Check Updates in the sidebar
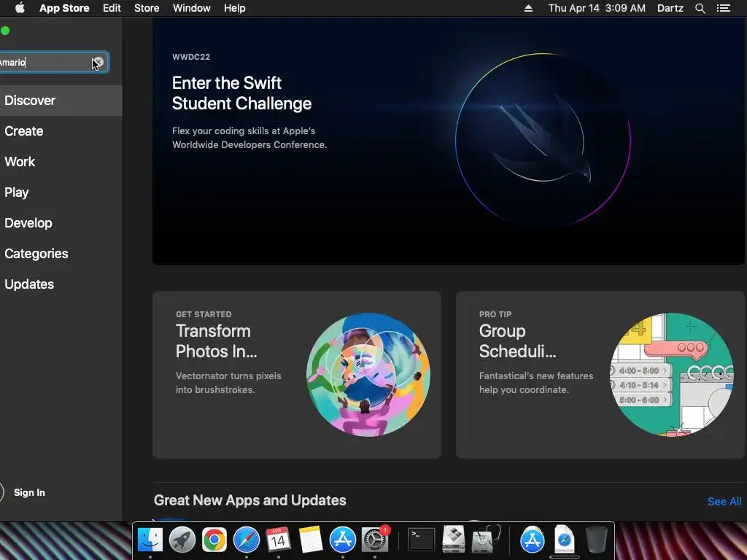The image size is (747, 560). tap(61, 284)
